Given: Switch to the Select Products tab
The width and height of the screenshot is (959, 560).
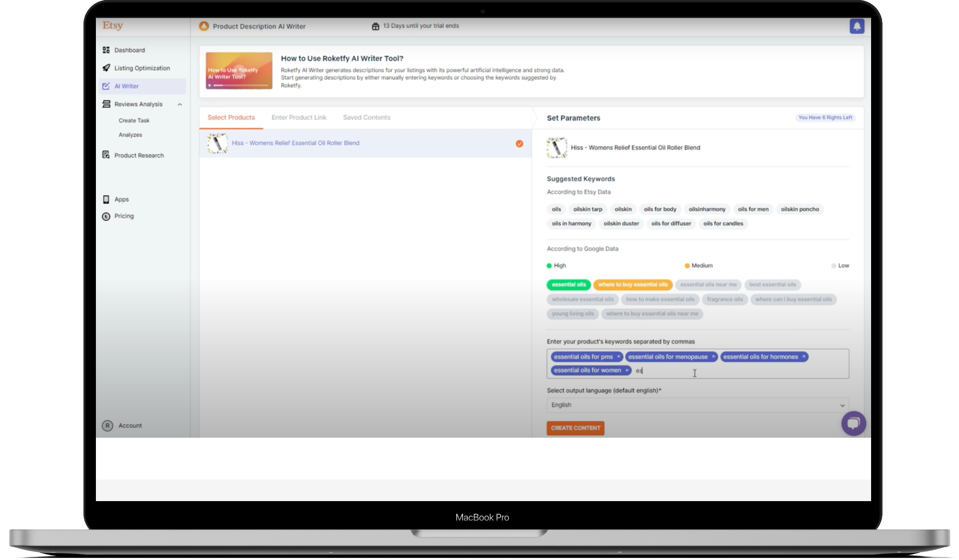Looking at the screenshot, I should coord(231,118).
